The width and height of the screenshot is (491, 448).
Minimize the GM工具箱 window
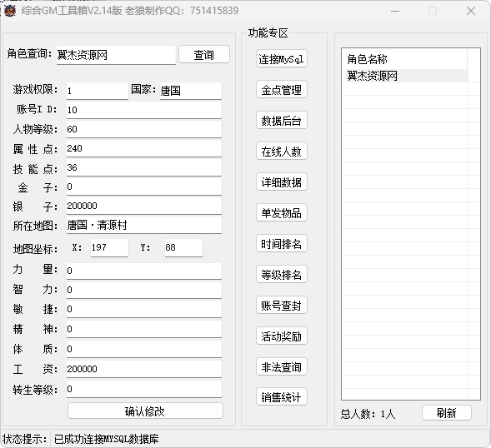pos(395,12)
